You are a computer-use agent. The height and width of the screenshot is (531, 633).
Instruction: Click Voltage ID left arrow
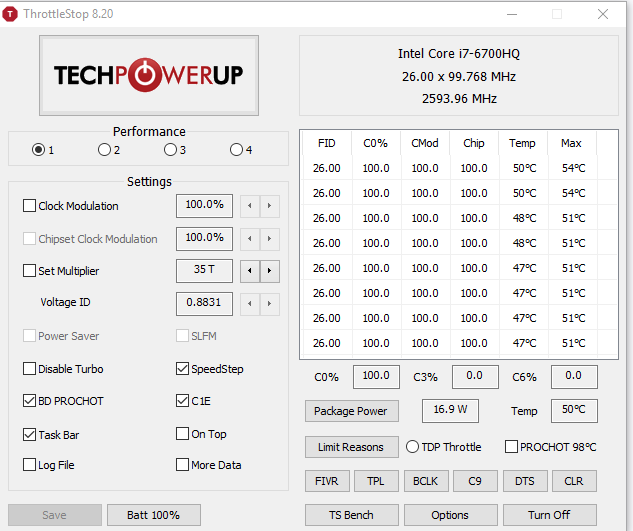coord(250,303)
